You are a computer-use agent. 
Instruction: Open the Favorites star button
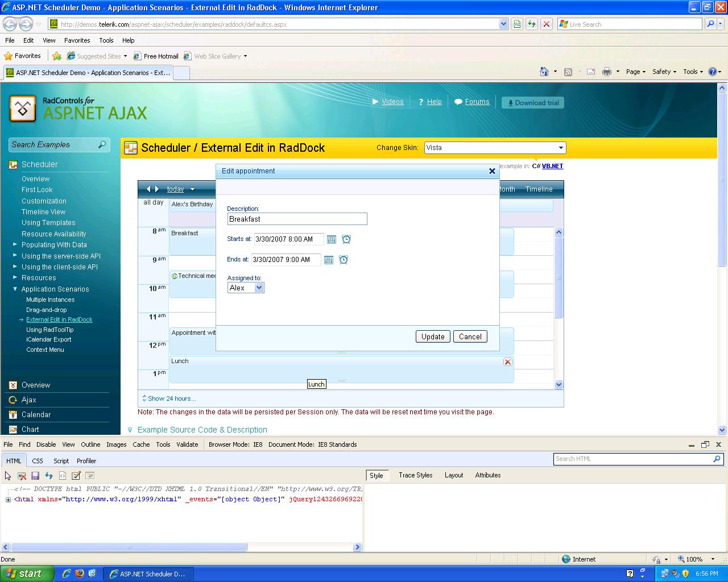click(23, 56)
